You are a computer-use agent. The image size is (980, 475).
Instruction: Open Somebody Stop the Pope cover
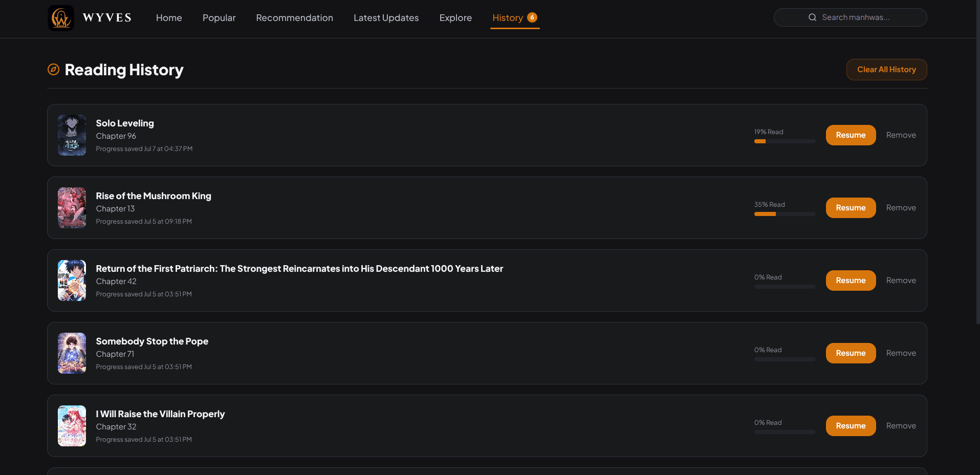click(72, 353)
